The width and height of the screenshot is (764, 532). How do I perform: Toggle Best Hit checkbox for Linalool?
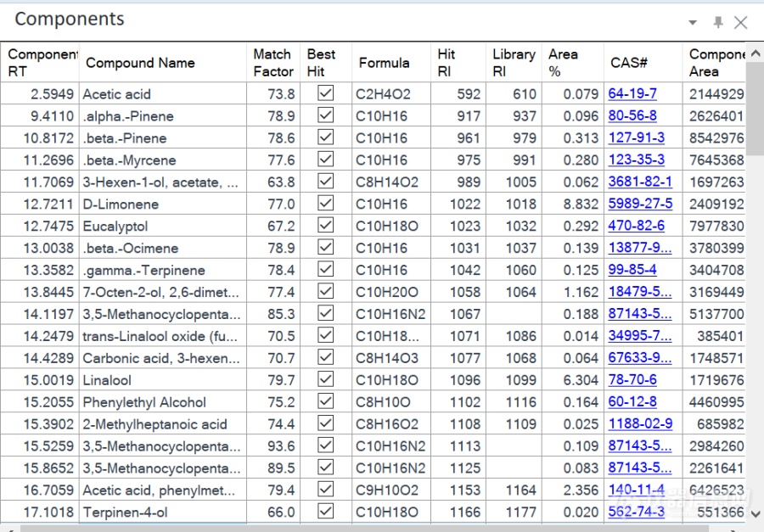click(325, 379)
